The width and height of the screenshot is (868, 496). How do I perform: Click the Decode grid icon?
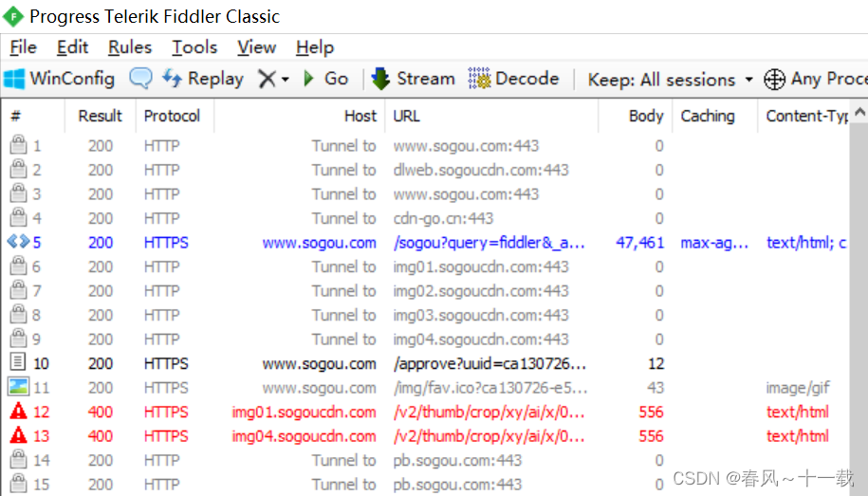click(479, 79)
